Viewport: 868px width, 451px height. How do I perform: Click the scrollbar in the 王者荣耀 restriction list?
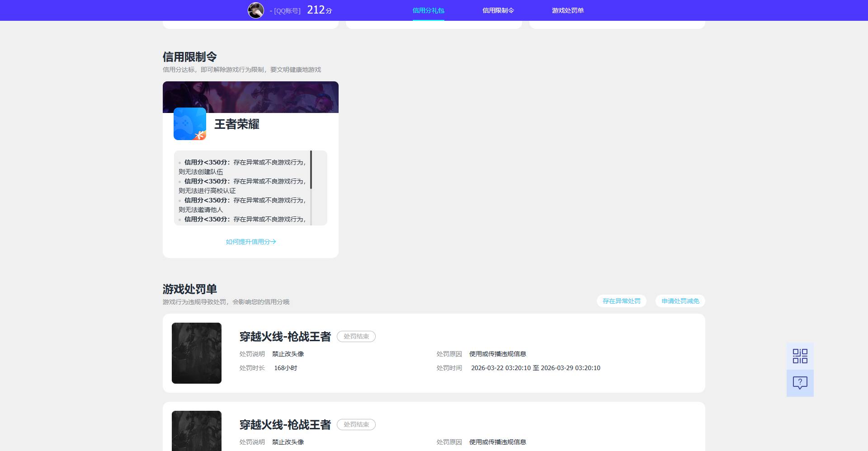311,170
